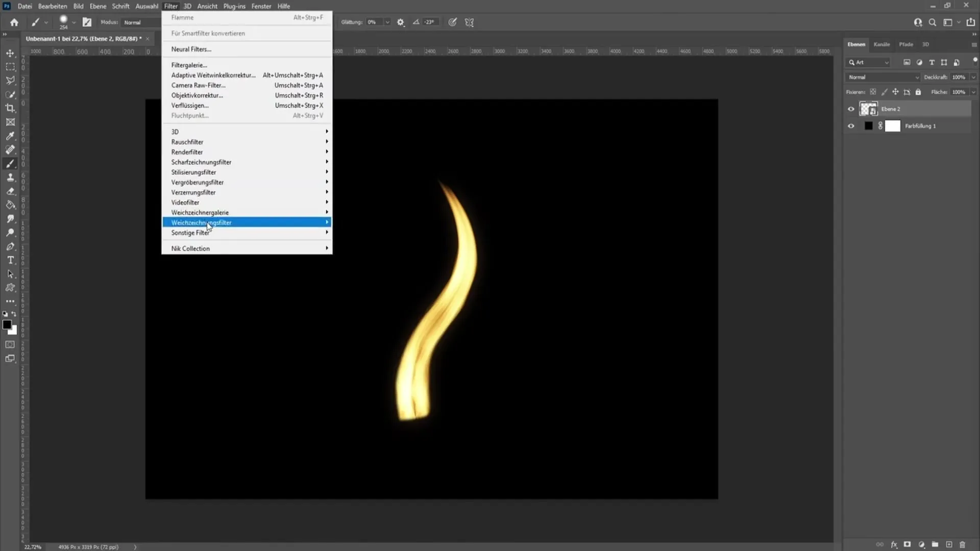
Task: Open the Ebene menu
Action: tap(98, 6)
